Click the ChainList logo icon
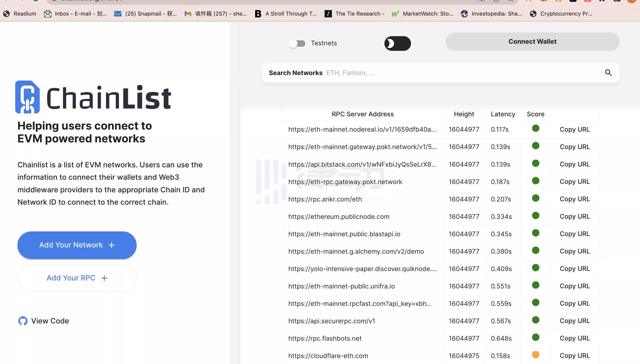This screenshot has height=364, width=640. (28, 97)
